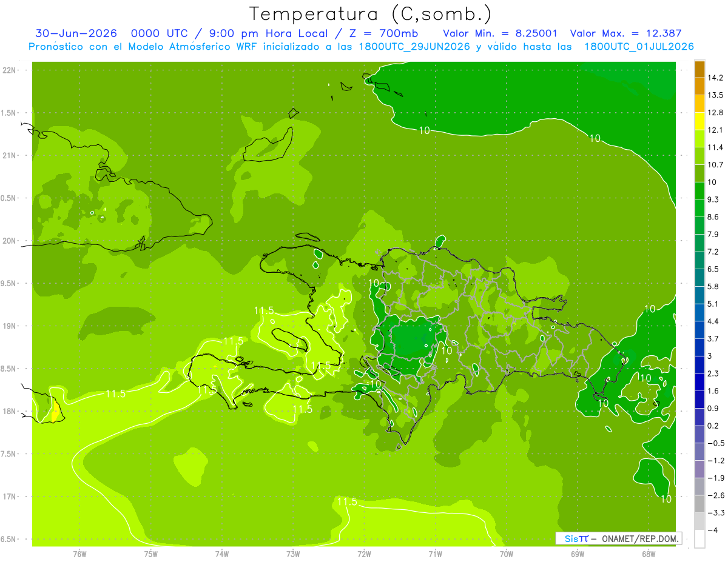Click the '69W' longitude axis label
The image size is (728, 562).
pyautogui.click(x=578, y=554)
